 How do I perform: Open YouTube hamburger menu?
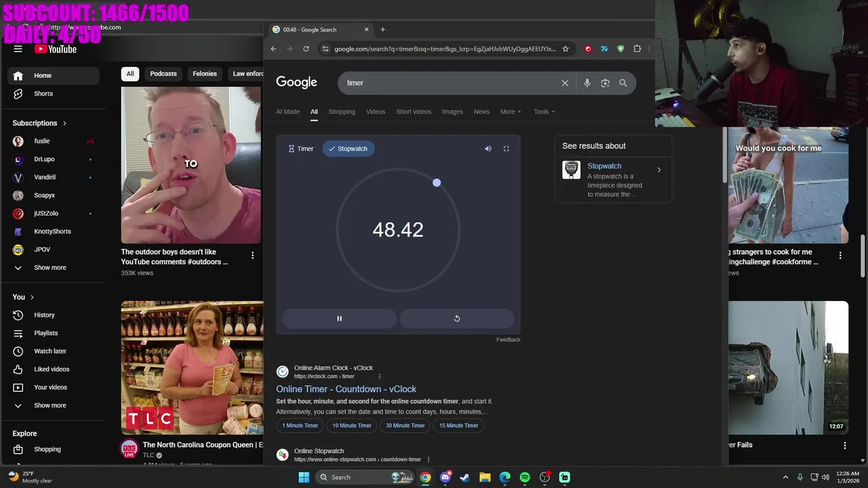click(18, 49)
